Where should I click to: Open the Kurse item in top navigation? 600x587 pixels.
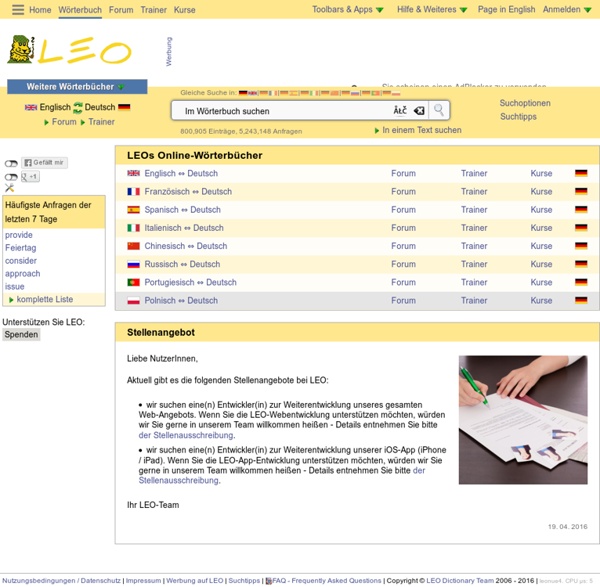(x=184, y=10)
